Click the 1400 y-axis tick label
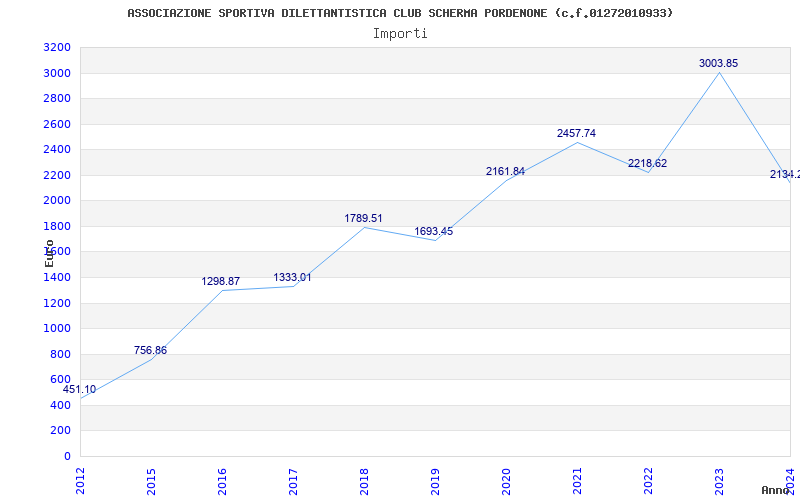 pos(57,278)
